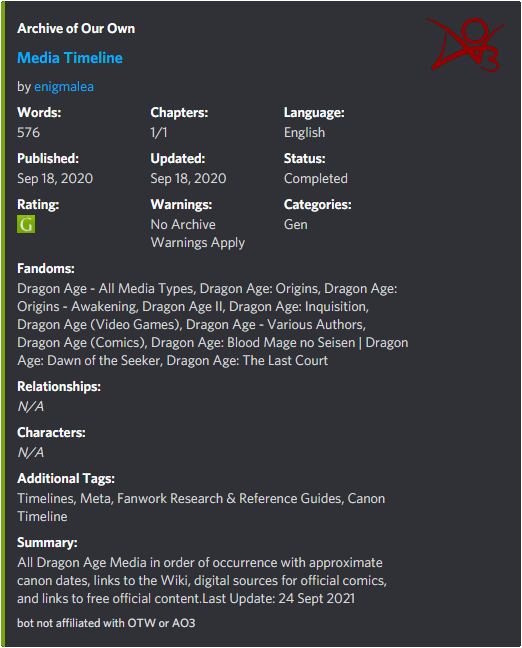Click the Summary paragraph text
The image size is (522, 648).
[x=202, y=581]
